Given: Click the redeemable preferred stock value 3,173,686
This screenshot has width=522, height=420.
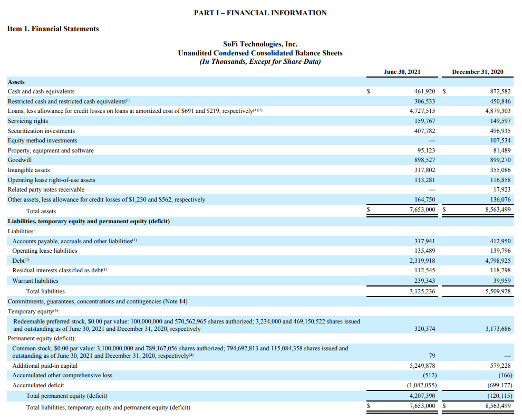Looking at the screenshot, I should coord(498,329).
